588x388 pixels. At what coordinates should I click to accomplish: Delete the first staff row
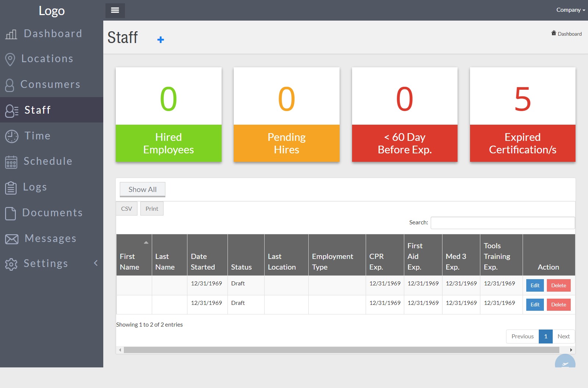[559, 285]
